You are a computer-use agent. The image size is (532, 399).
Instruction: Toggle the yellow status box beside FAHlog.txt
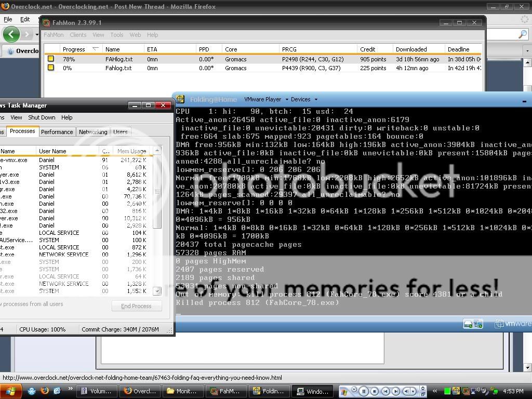point(50,59)
